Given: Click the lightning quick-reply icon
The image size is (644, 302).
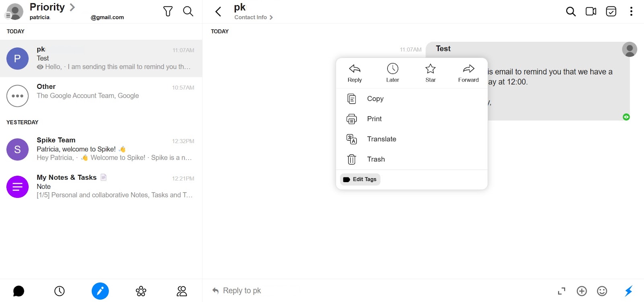Looking at the screenshot, I should (x=628, y=291).
